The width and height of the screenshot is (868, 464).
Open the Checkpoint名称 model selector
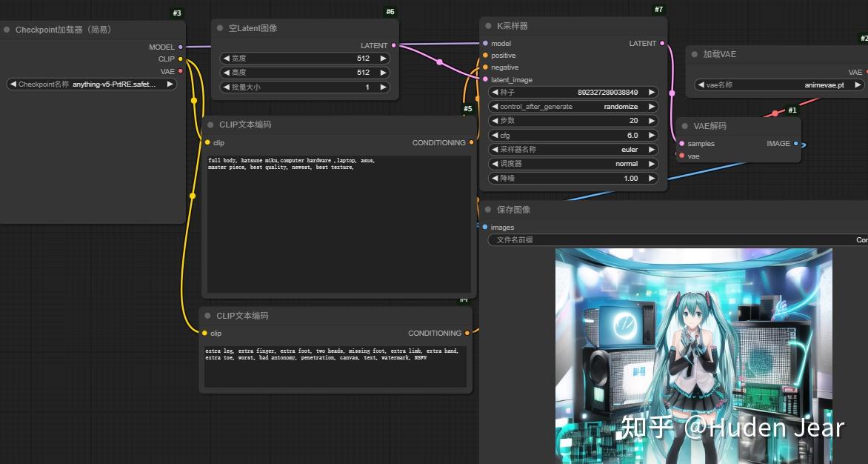92,84
